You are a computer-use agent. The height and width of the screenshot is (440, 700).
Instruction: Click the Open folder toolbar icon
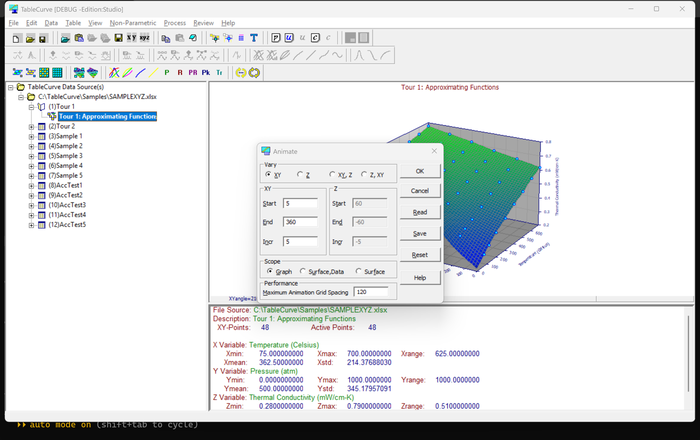point(29,38)
